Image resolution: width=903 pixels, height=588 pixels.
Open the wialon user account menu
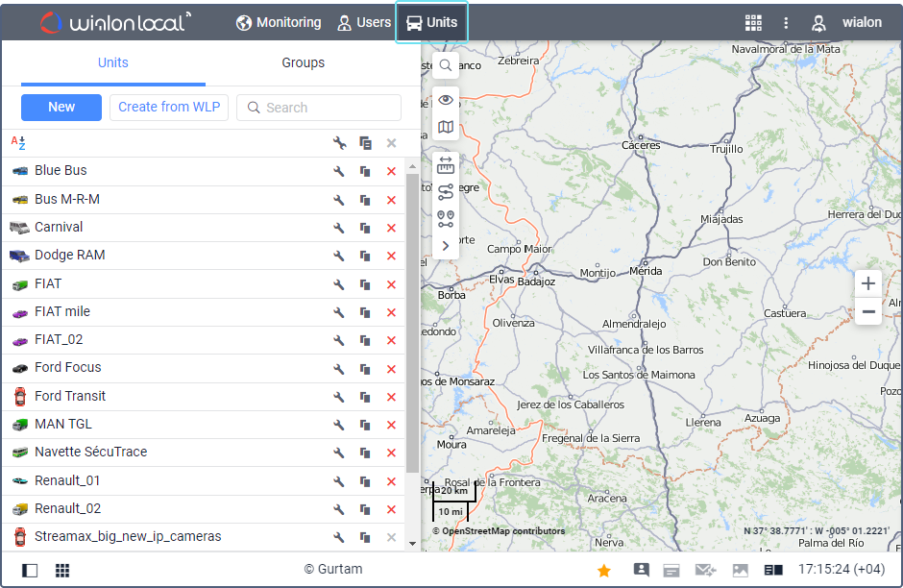coord(846,23)
